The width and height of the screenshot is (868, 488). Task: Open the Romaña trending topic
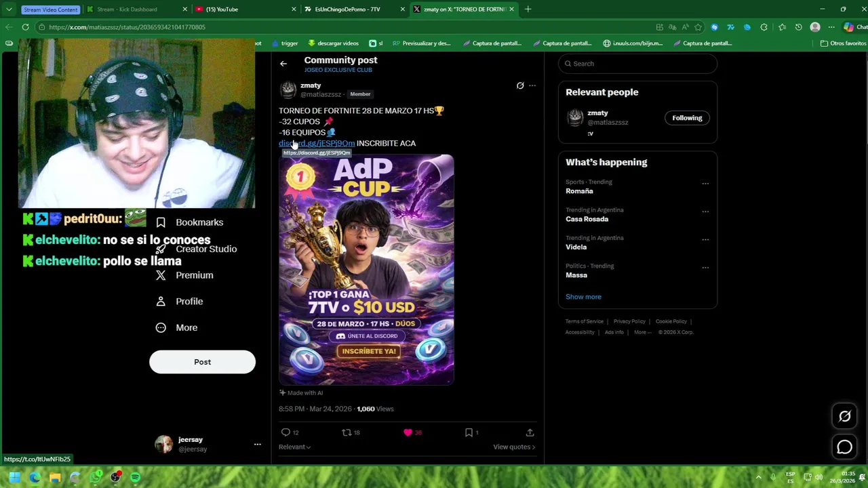click(x=579, y=191)
